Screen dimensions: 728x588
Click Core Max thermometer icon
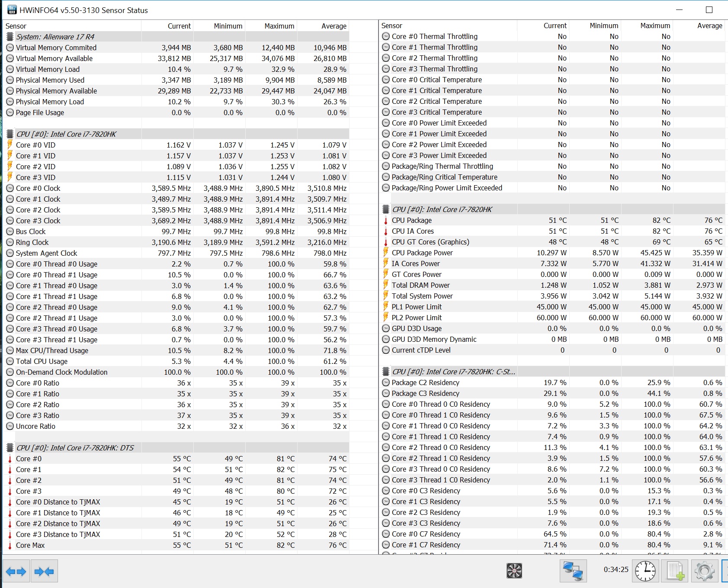coord(10,545)
